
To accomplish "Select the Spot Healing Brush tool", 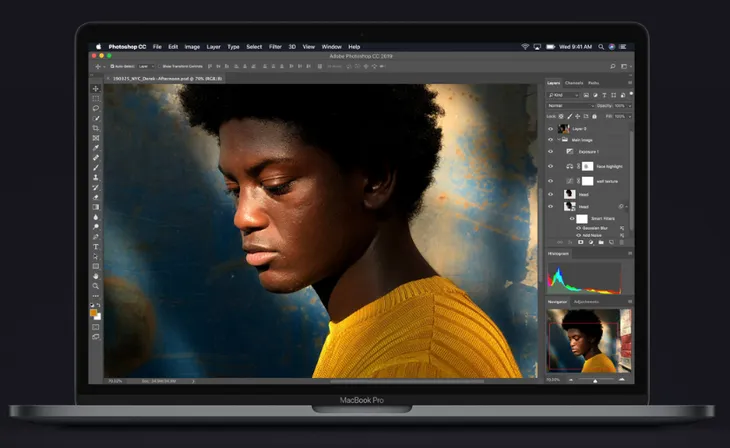I will tap(96, 157).
